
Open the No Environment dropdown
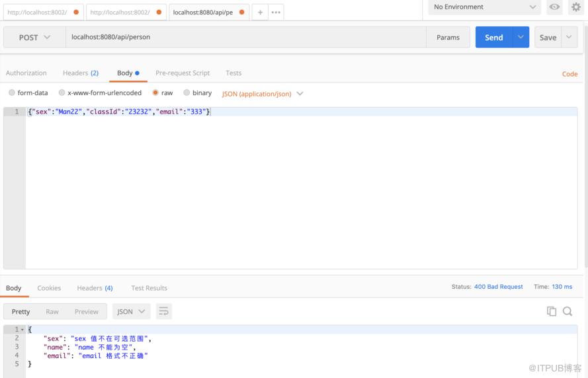point(485,7)
